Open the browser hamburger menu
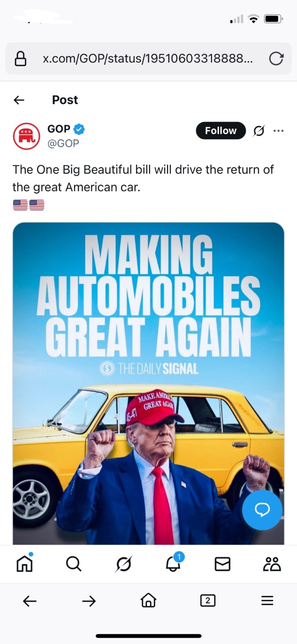This screenshot has height=644, width=297. pos(267,600)
